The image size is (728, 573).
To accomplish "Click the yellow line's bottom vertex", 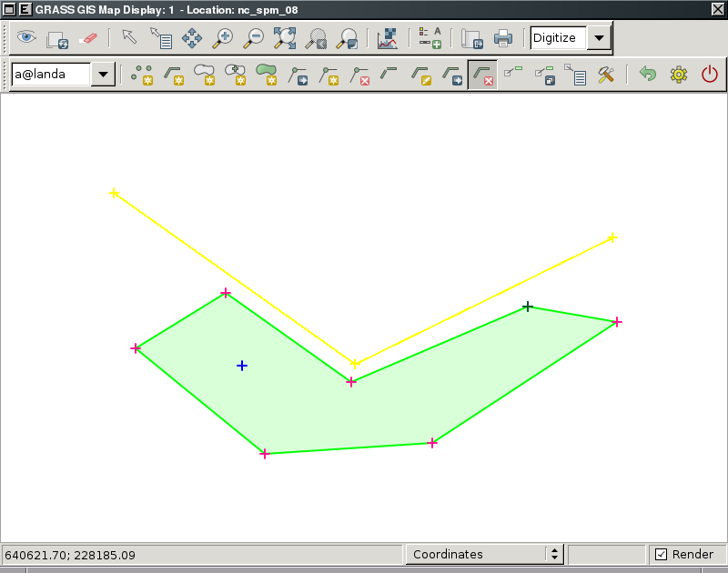I will click(x=354, y=364).
